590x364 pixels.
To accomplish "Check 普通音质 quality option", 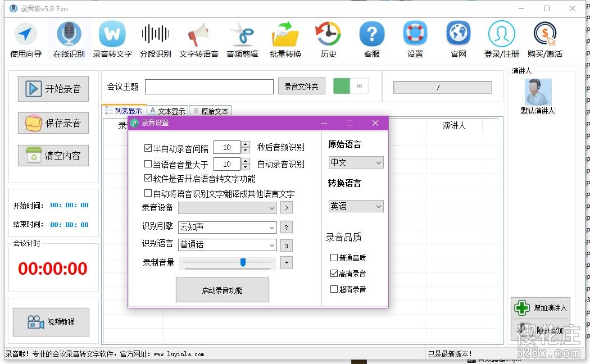I will point(334,258).
